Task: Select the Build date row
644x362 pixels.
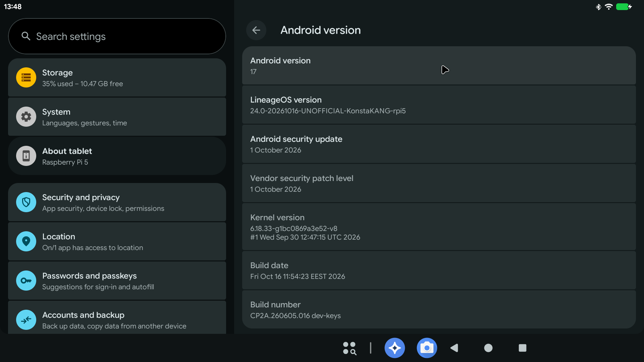Action: 439,270
